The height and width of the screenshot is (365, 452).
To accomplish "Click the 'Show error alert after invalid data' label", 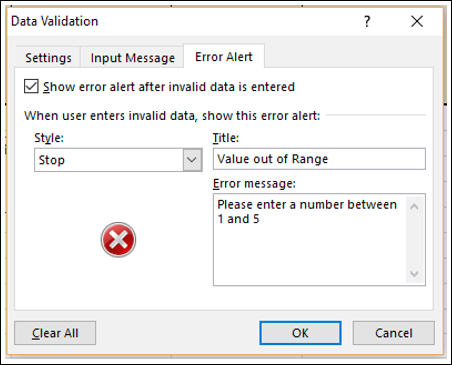I will (169, 87).
